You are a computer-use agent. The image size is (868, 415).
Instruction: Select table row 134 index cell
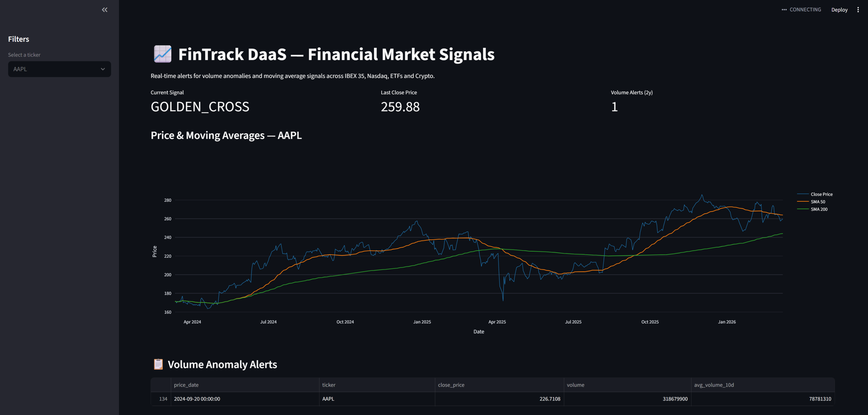point(163,399)
